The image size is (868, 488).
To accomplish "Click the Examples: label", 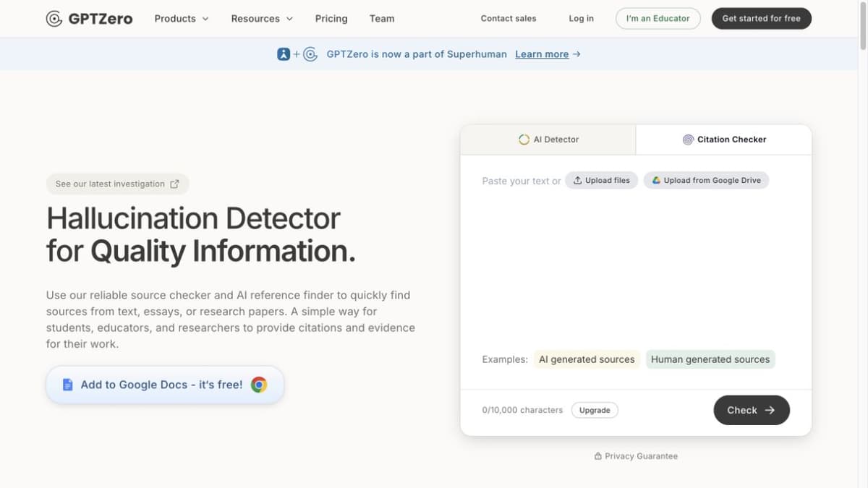I will point(505,359).
